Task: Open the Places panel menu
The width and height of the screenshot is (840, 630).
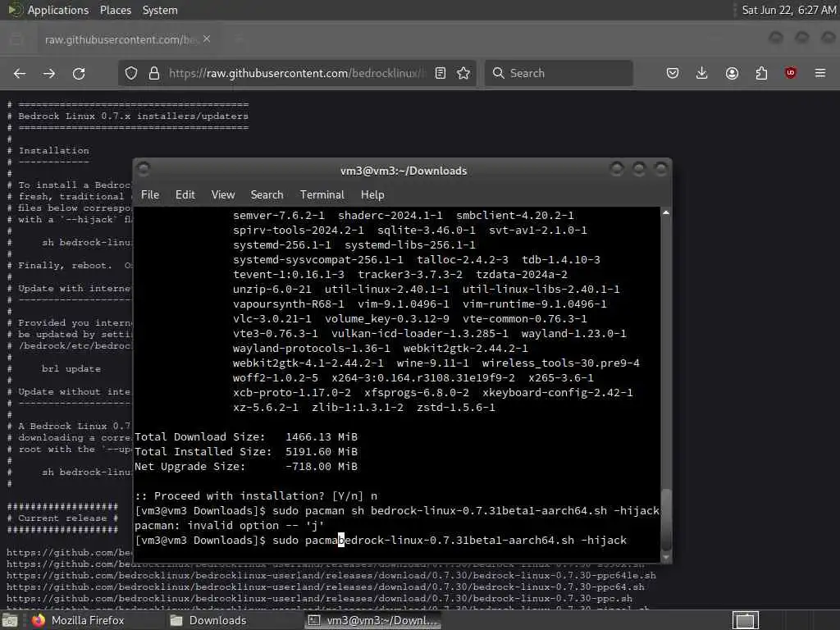Action: 116,10
